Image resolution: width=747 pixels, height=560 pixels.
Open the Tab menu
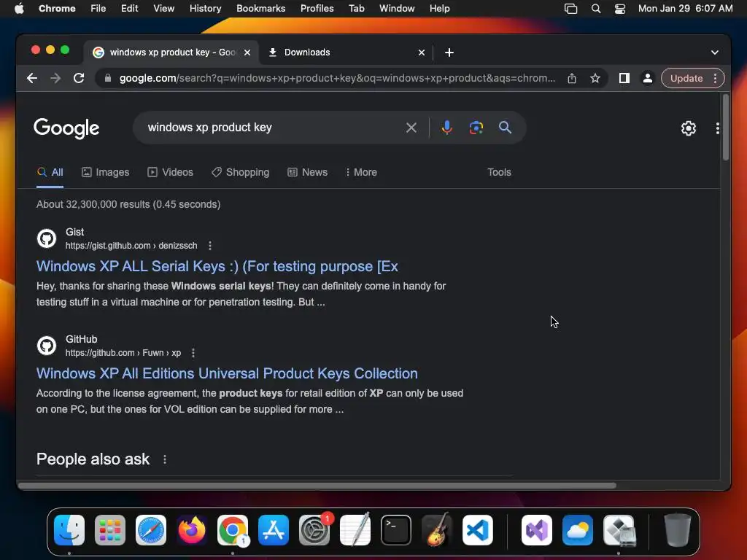pos(356,9)
